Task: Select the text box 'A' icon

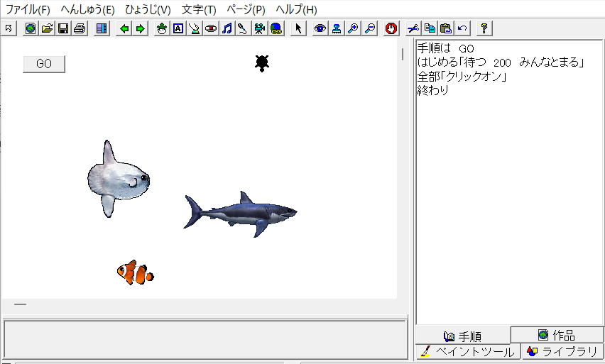Action: pos(178,28)
